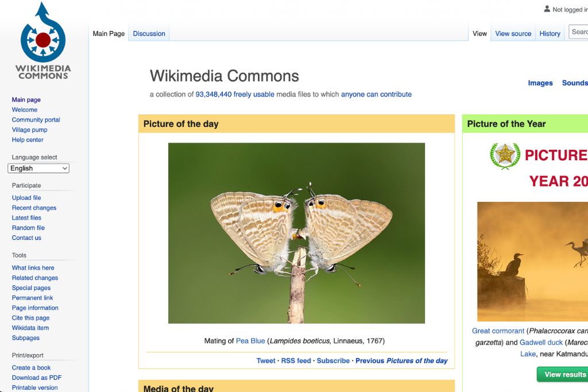Open the View source tab

coord(513,34)
